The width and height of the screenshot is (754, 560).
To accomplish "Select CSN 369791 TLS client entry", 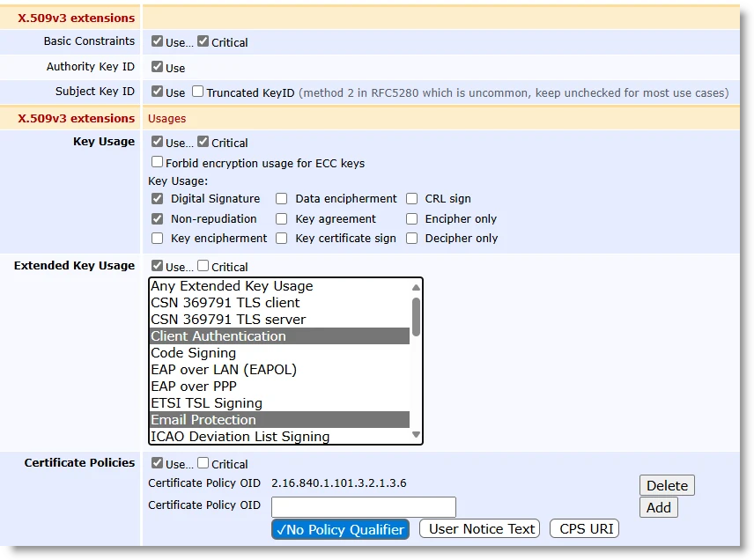I will [279, 303].
